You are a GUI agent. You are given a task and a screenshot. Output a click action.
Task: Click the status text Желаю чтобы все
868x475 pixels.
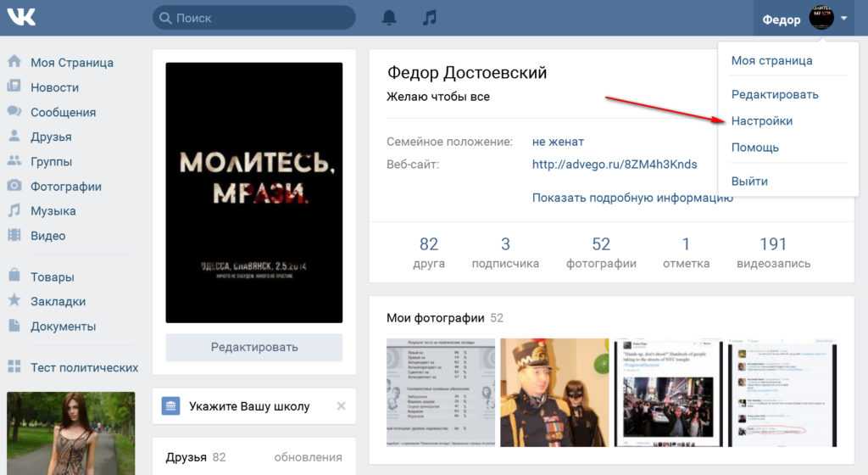point(438,97)
